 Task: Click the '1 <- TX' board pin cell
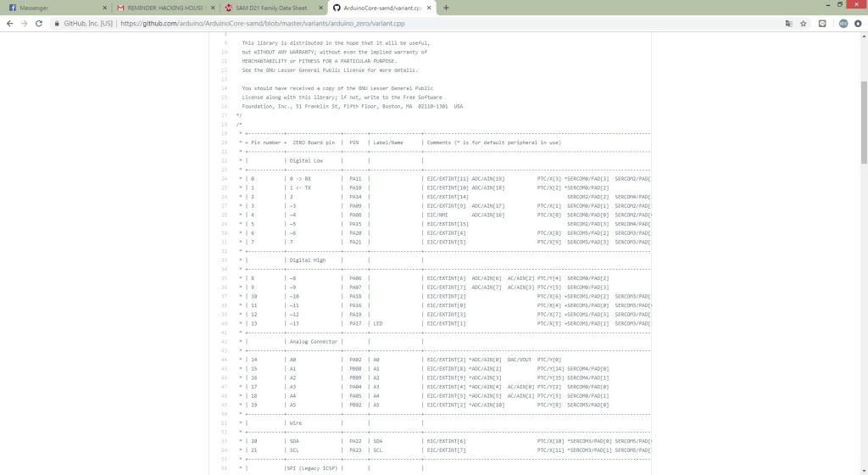300,187
